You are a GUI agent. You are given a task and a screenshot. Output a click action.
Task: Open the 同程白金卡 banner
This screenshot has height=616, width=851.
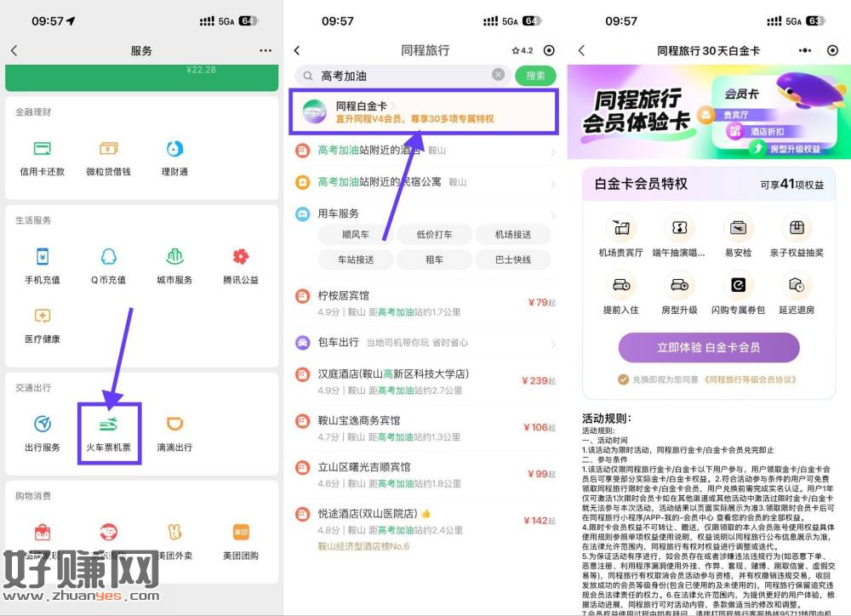tap(423, 111)
